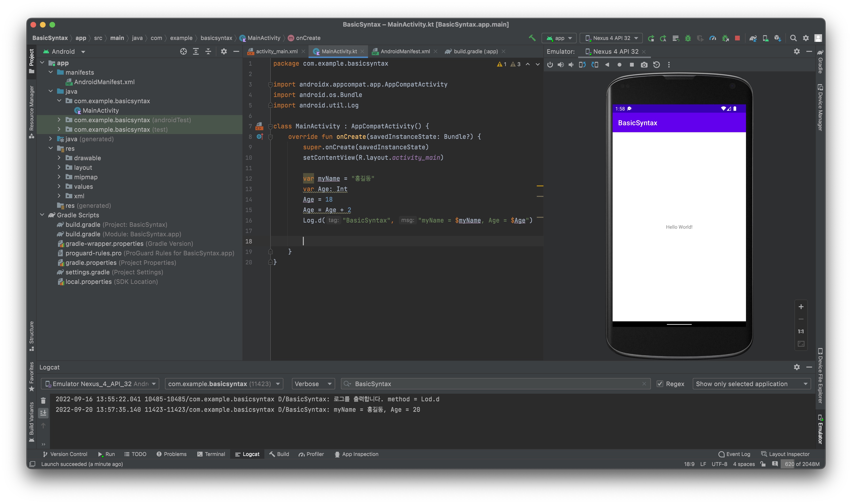Click the Rerun app icon
Image resolution: width=852 pixels, height=504 pixels.
pyautogui.click(x=651, y=38)
